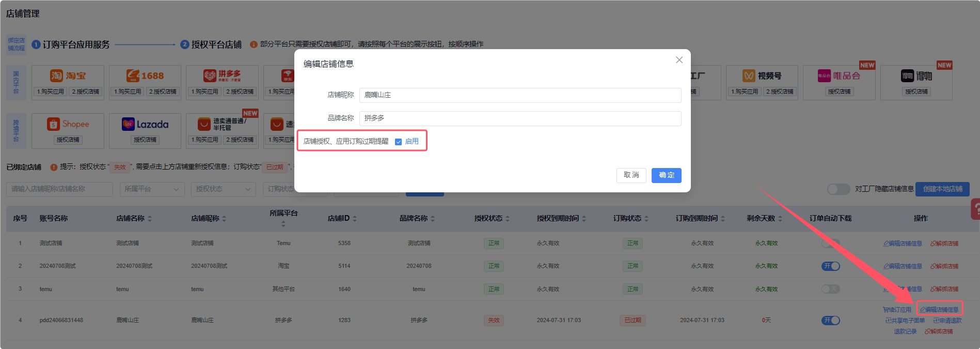Click 创建本地店铺 button
Image resolution: width=980 pixels, height=349 pixels.
pyautogui.click(x=942, y=189)
